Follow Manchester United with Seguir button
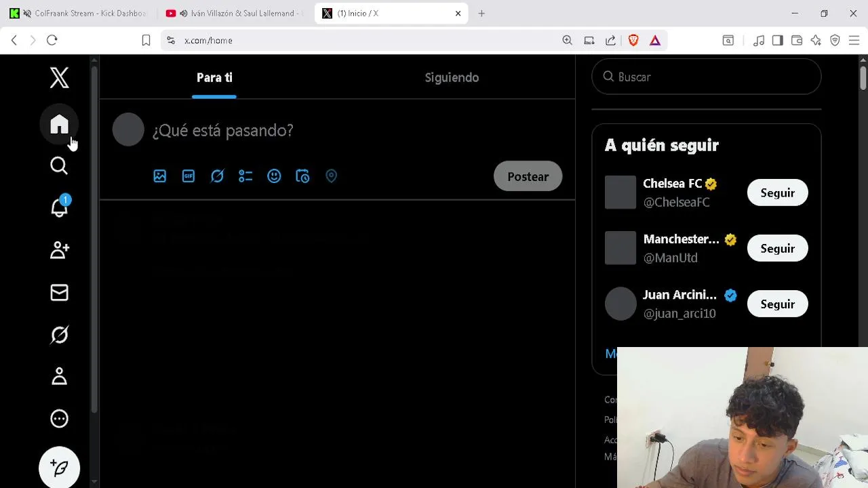The image size is (868, 488). pos(777,249)
